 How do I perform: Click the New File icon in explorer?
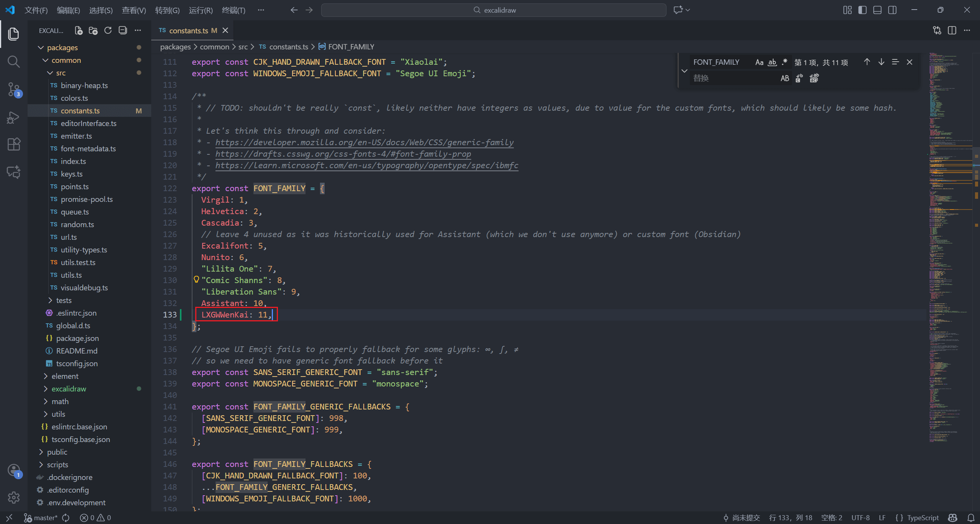tap(78, 31)
